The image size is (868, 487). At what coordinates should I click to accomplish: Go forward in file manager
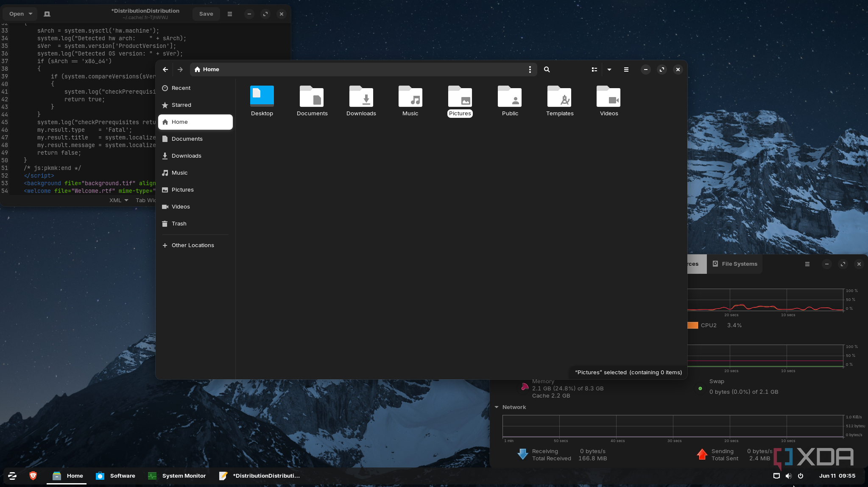tap(180, 70)
